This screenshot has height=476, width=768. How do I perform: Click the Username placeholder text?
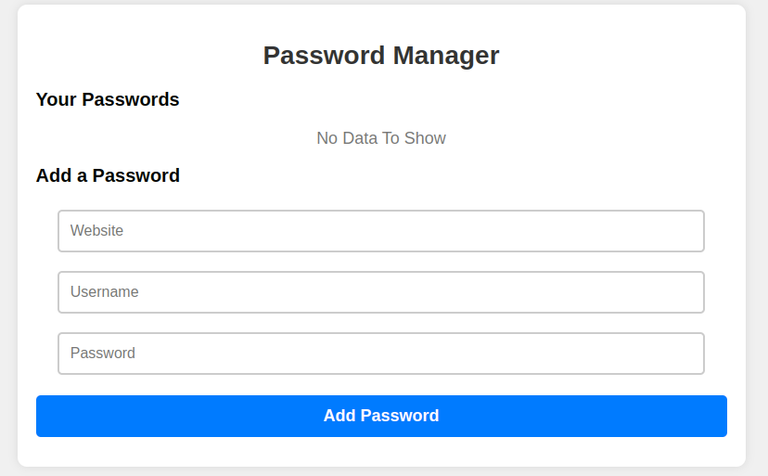click(104, 292)
